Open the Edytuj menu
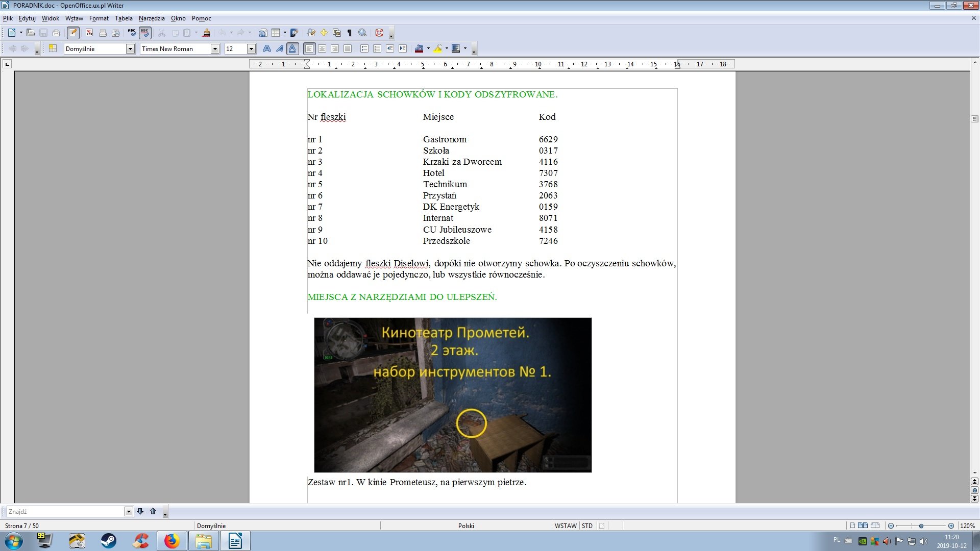 point(27,18)
